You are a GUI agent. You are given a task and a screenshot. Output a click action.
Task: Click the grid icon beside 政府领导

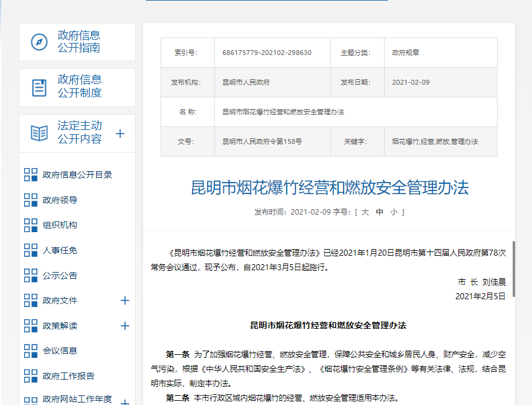31,200
